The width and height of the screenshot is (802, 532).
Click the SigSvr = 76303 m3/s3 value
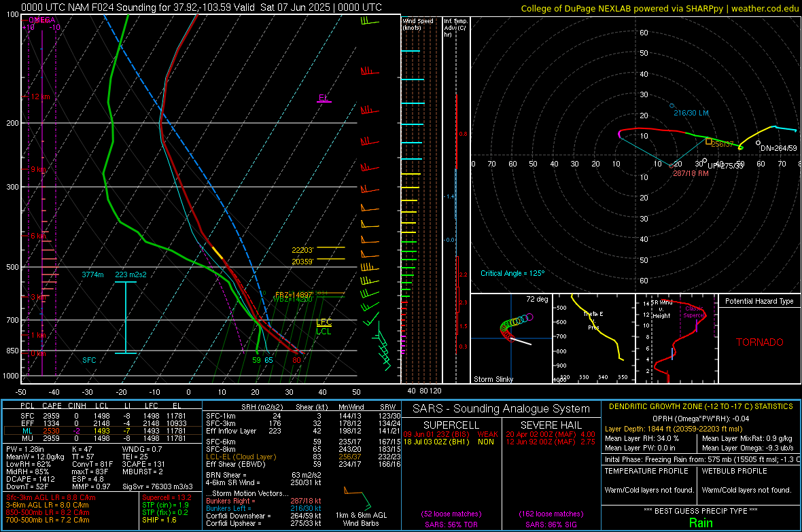point(158,486)
